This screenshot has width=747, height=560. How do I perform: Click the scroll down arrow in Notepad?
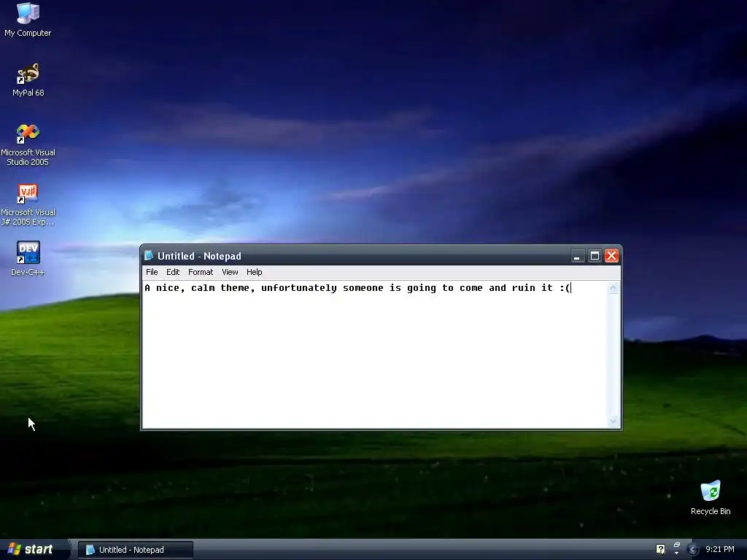pyautogui.click(x=613, y=421)
